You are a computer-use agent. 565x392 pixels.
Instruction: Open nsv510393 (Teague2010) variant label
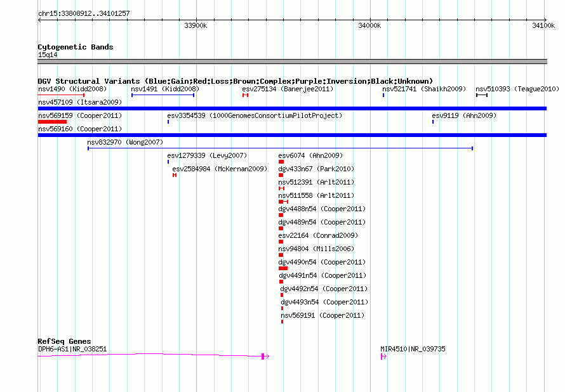[517, 89]
